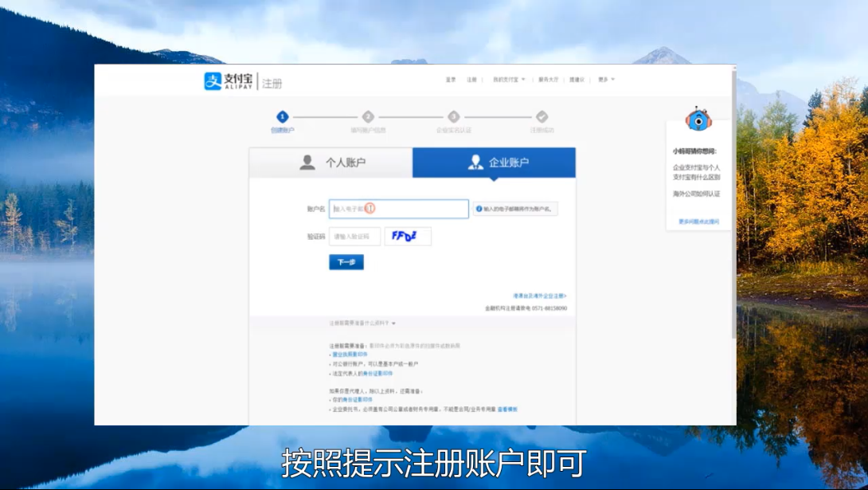Click step 2 填写账户信息 circle icon
This screenshot has height=490, width=868.
point(368,116)
